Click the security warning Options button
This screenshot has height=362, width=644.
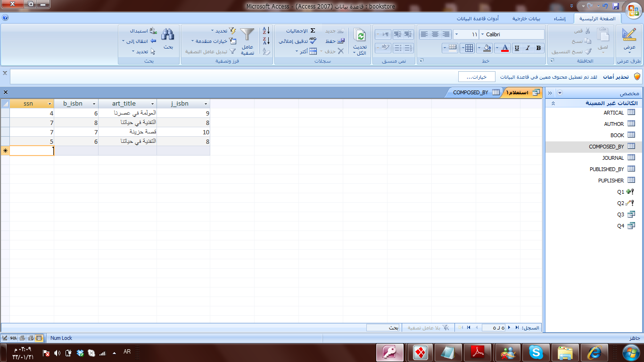coord(477,77)
